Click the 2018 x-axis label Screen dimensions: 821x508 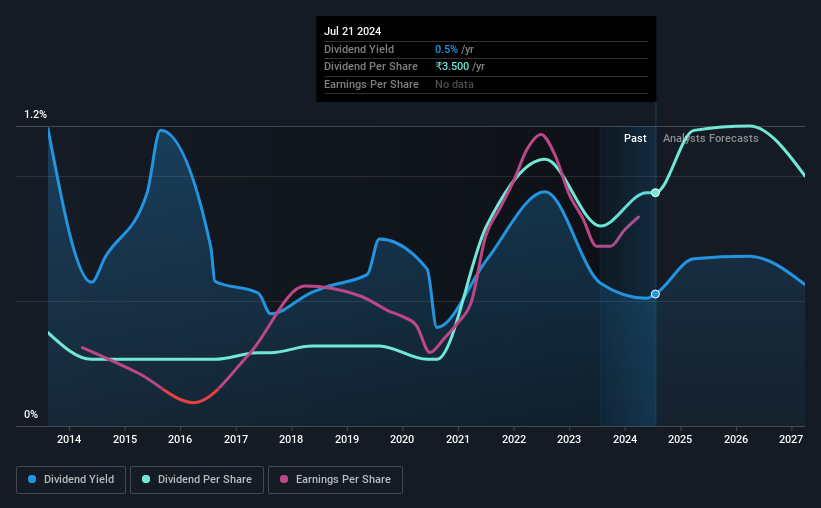pos(291,439)
